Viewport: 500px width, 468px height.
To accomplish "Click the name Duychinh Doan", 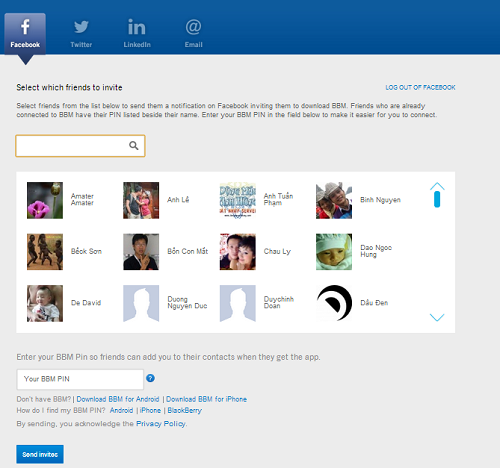I will pos(279,302).
